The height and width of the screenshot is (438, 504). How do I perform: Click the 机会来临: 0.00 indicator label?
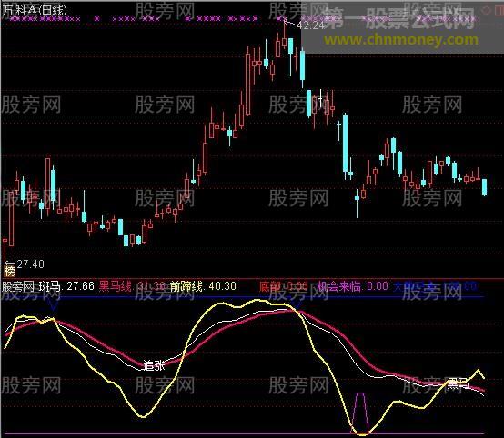pos(353,286)
